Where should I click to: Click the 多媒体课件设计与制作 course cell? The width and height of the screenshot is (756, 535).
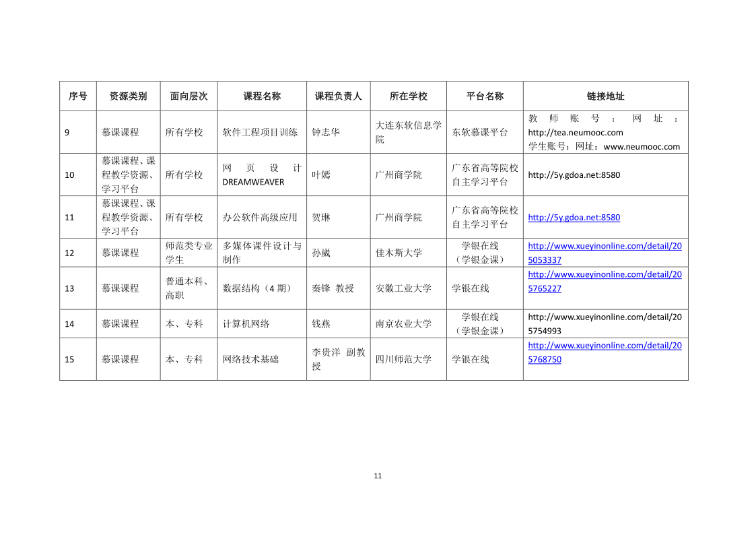[x=262, y=253]
